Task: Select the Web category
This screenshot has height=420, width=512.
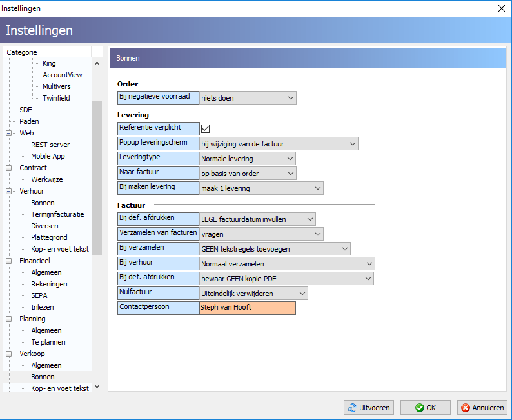Action: click(x=26, y=133)
